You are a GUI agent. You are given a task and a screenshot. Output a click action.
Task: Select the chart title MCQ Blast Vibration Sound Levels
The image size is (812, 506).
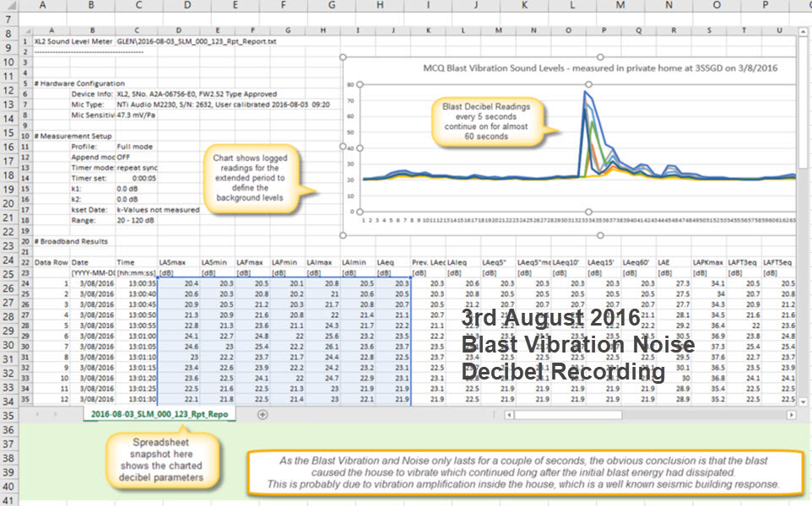(599, 67)
